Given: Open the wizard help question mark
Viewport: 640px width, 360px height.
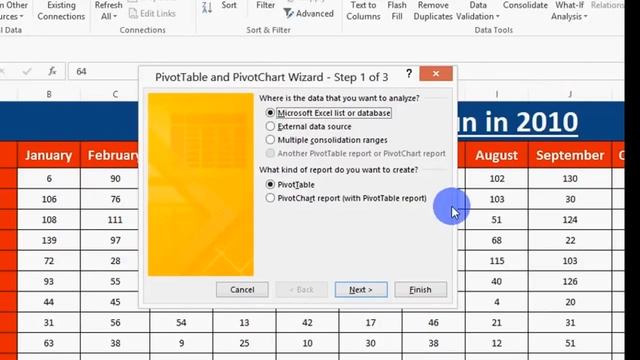Looking at the screenshot, I should pyautogui.click(x=409, y=73).
